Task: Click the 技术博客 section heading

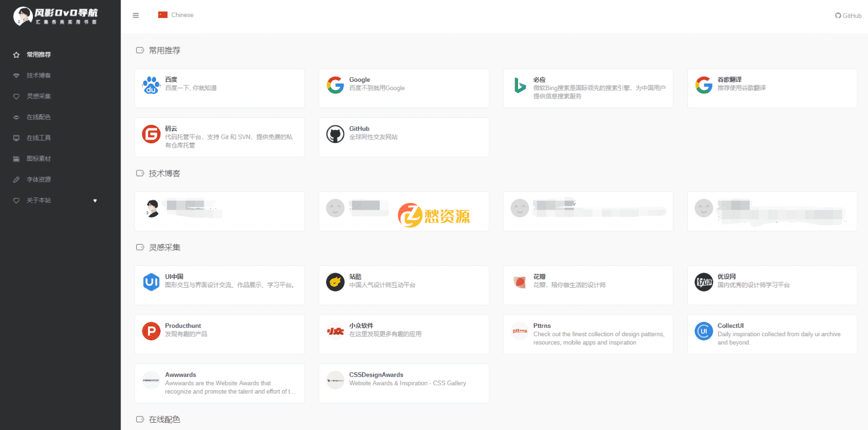Action: point(165,173)
